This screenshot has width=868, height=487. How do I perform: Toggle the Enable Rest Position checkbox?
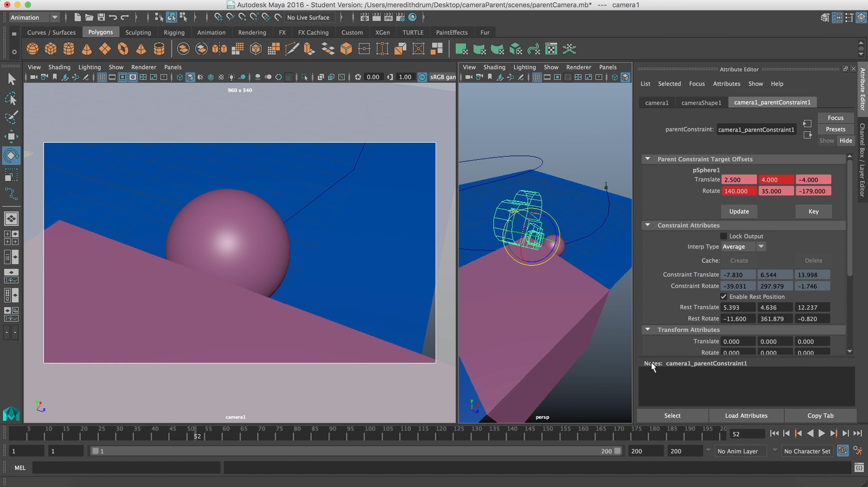(723, 297)
